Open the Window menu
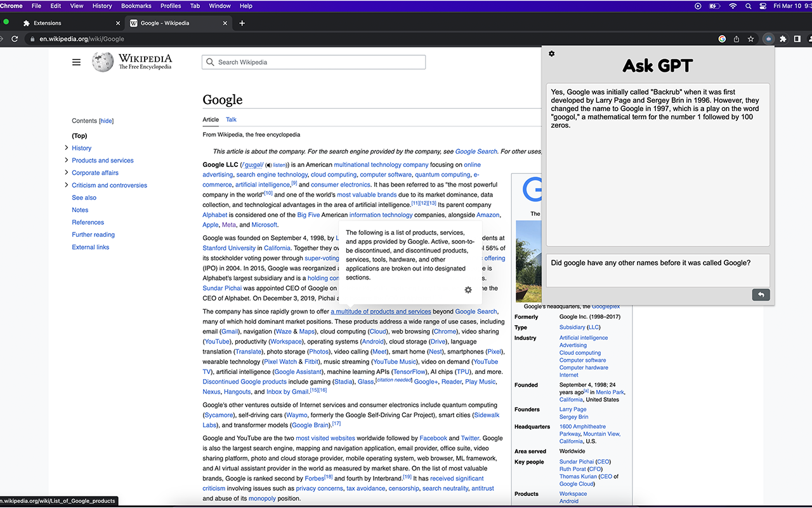This screenshot has height=508, width=812. (219, 6)
